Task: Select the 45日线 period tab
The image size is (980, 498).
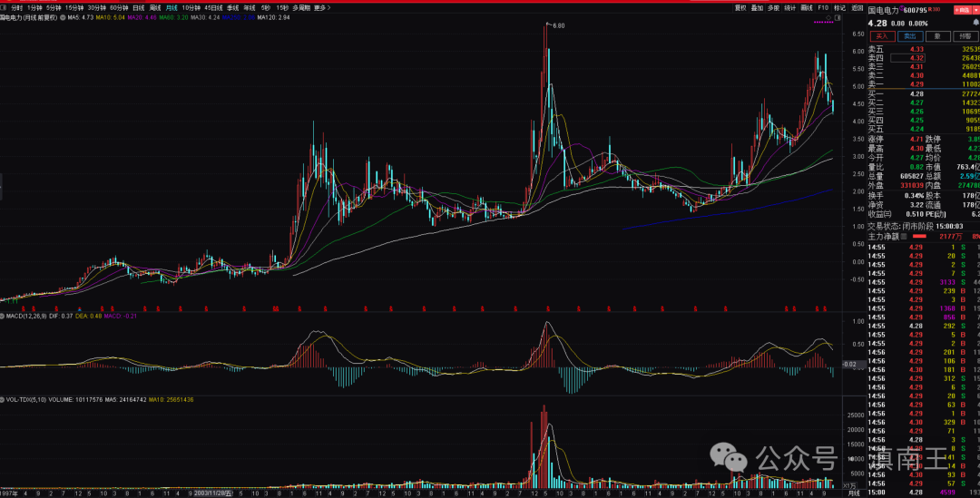Action: tap(213, 8)
